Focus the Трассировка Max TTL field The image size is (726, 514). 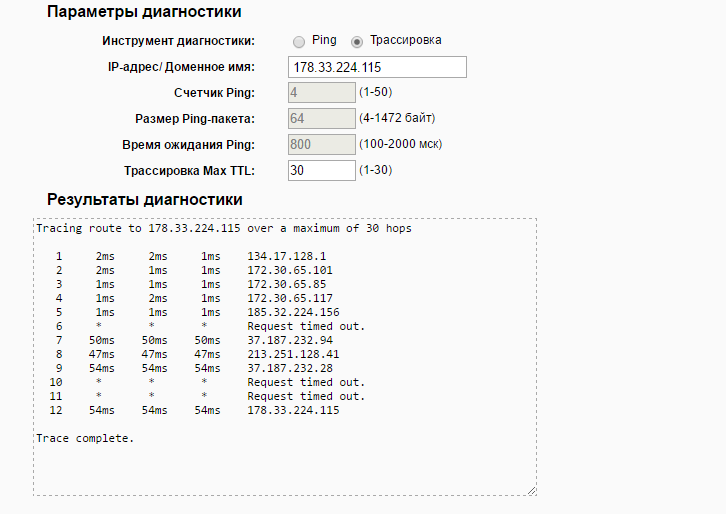pos(321,170)
